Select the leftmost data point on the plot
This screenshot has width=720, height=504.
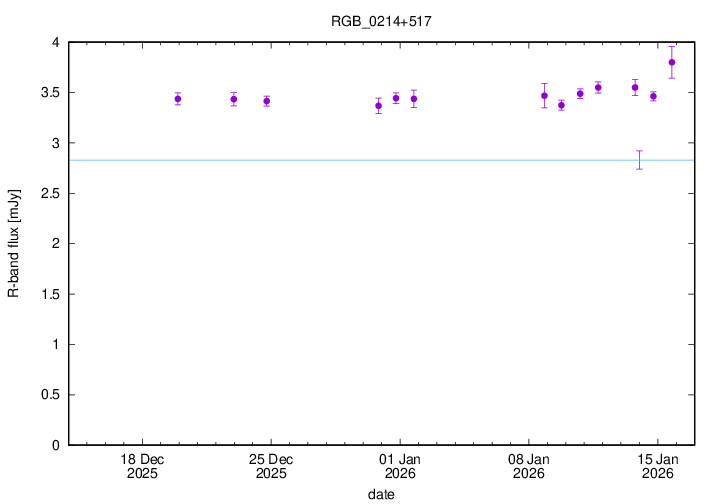coord(178,98)
